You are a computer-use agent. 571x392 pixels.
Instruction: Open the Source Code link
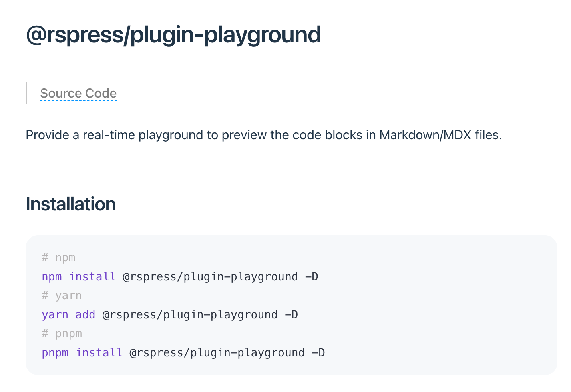[78, 93]
